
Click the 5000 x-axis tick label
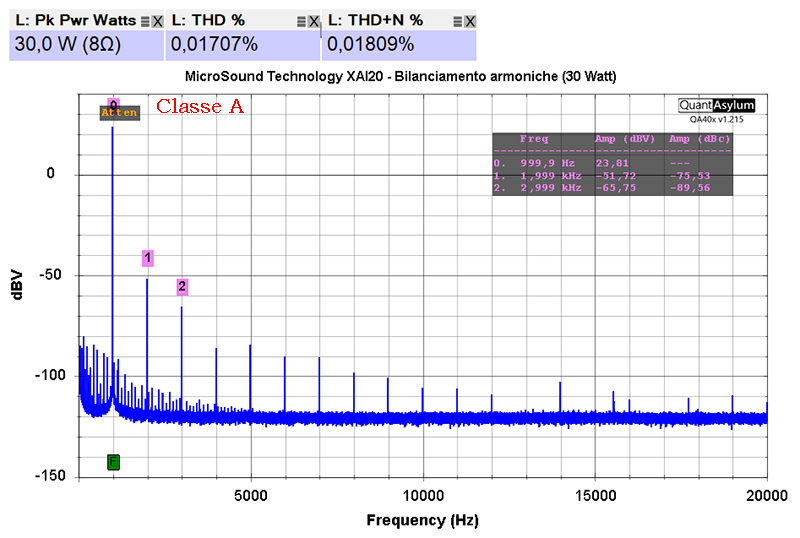(251, 496)
